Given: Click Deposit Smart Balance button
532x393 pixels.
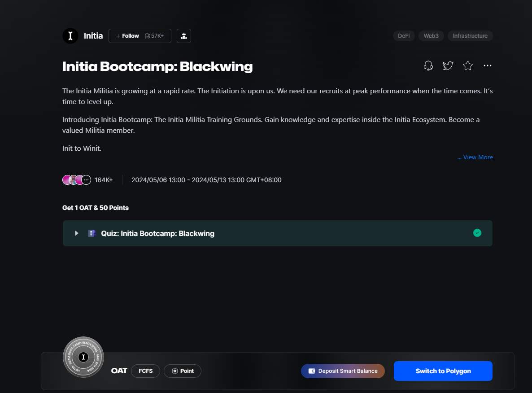Looking at the screenshot, I should 343,371.
